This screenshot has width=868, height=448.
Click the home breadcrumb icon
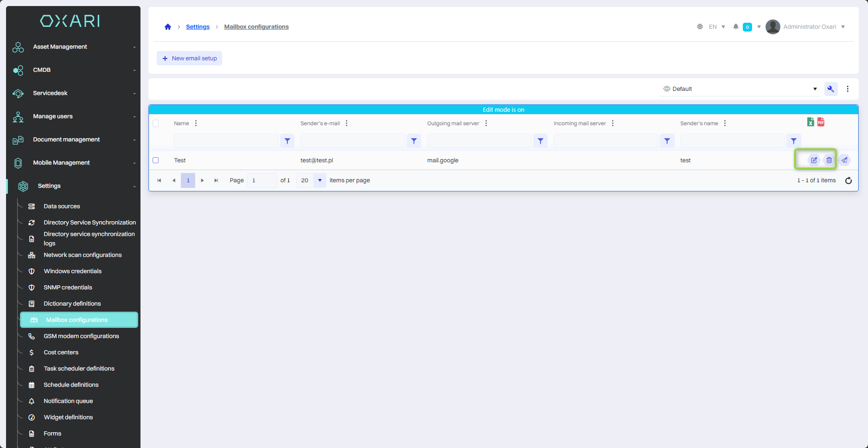point(168,27)
